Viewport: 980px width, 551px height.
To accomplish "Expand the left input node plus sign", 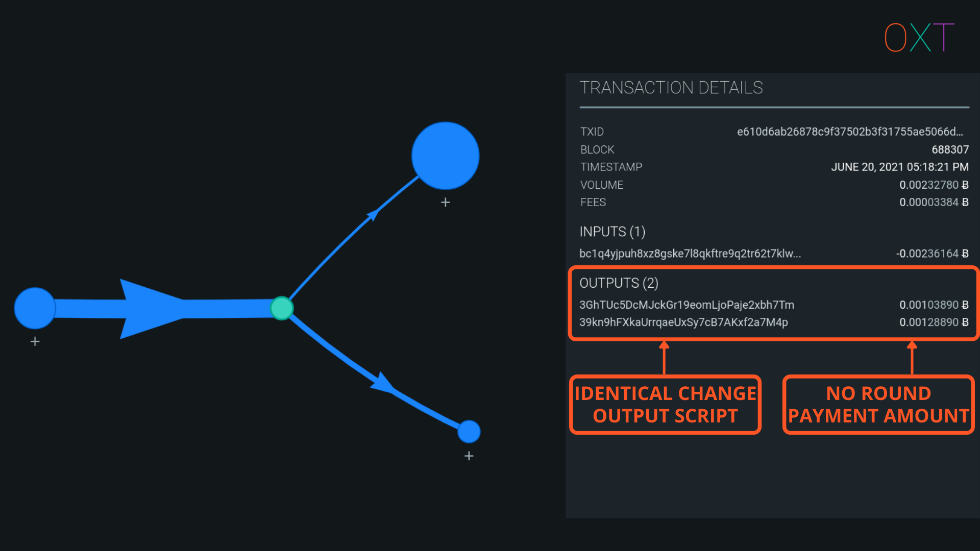I will point(35,341).
